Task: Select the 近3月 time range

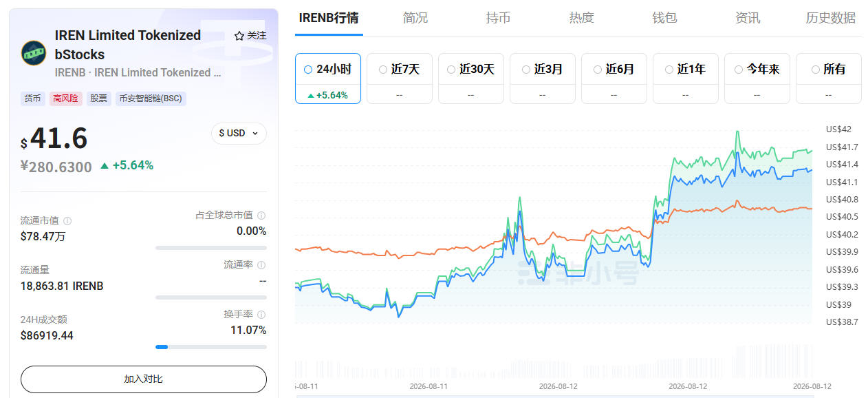Action: [x=542, y=78]
